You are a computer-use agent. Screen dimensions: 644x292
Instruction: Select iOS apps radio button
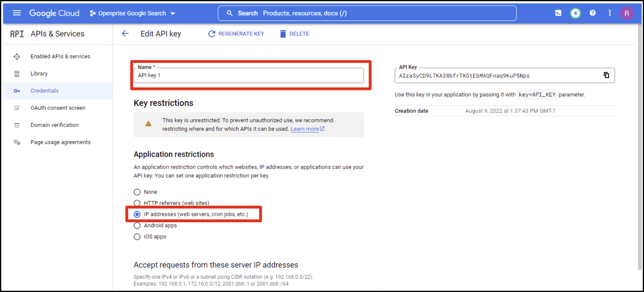(x=137, y=237)
